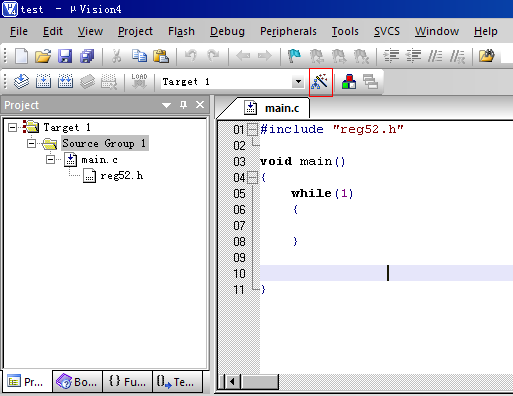513x396 pixels.
Task: Open Target Options magic wand icon
Action: [x=320, y=82]
